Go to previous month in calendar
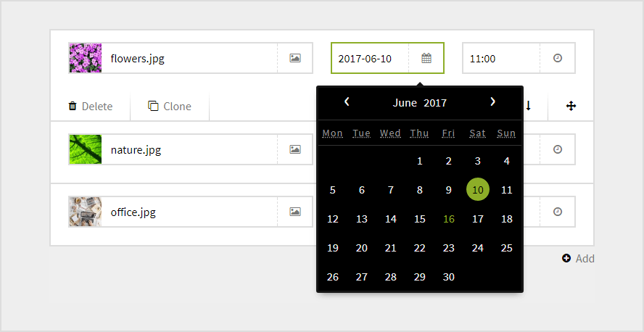 347,102
